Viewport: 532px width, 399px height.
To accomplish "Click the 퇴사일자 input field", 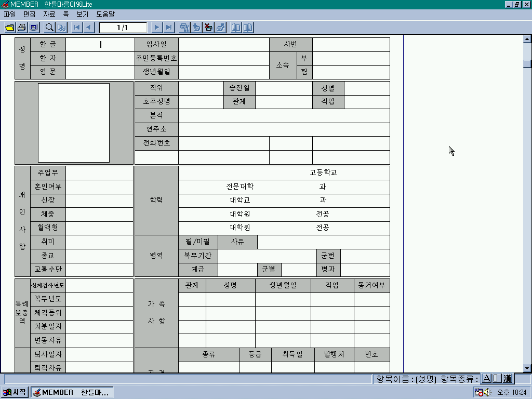I will click(x=99, y=354).
